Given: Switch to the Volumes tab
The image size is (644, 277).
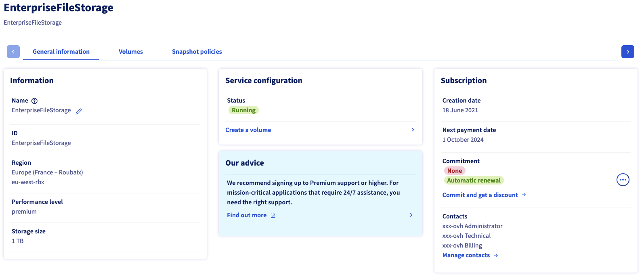Looking at the screenshot, I should point(131,52).
